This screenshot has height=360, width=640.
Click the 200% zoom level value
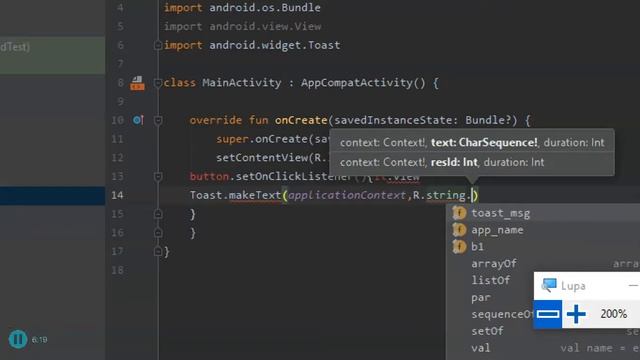click(613, 314)
